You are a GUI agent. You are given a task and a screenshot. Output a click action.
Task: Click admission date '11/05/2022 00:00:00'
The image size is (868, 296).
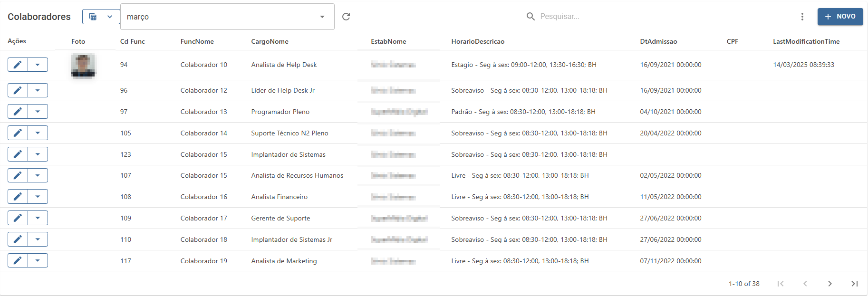click(670, 197)
